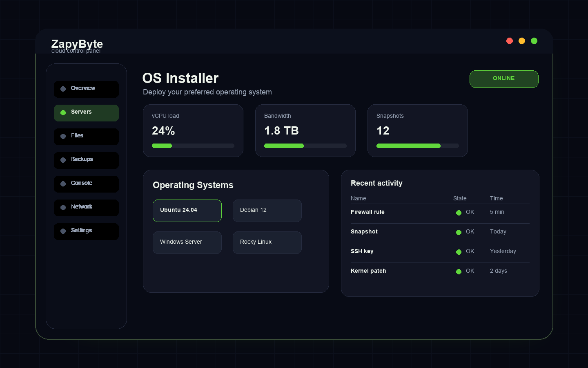Screen dimensions: 588x368
Task: Click the ONLINE status button
Action: tap(504, 79)
